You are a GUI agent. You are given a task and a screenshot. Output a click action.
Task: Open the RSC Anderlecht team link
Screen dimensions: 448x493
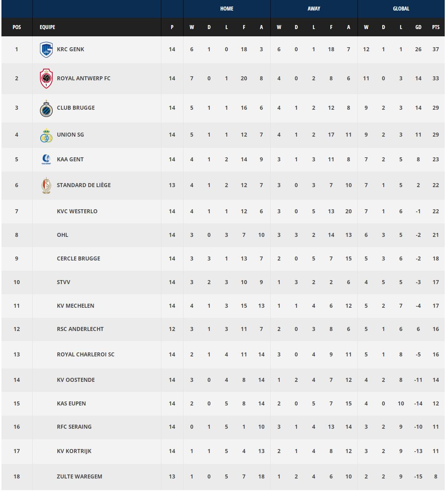pos(80,329)
